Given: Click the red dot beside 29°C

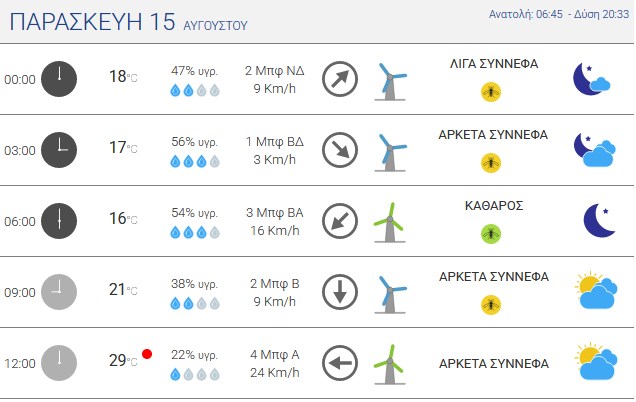Looking at the screenshot, I should (147, 354).
